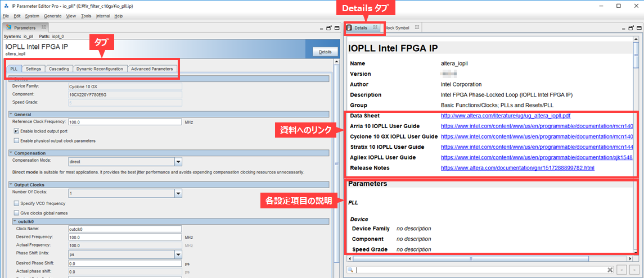Open the Generate menu
Image resolution: width=644 pixels, height=278 pixels.
pyautogui.click(x=52, y=16)
